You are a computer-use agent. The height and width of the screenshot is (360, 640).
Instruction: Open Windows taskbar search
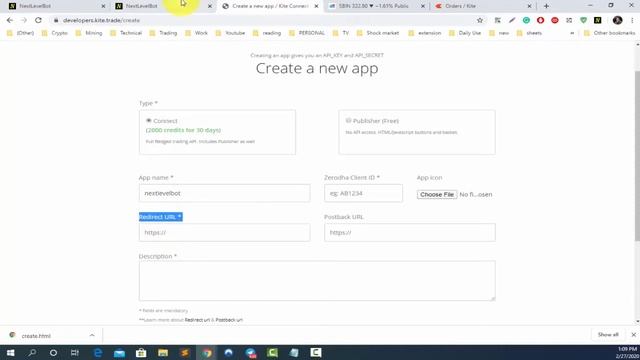click(32, 353)
